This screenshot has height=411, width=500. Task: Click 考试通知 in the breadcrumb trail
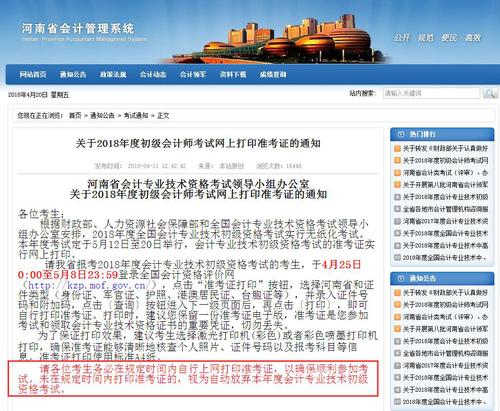point(136,116)
